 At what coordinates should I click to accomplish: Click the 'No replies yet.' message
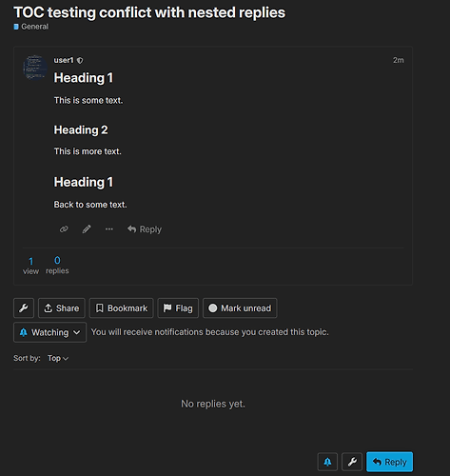pos(213,404)
